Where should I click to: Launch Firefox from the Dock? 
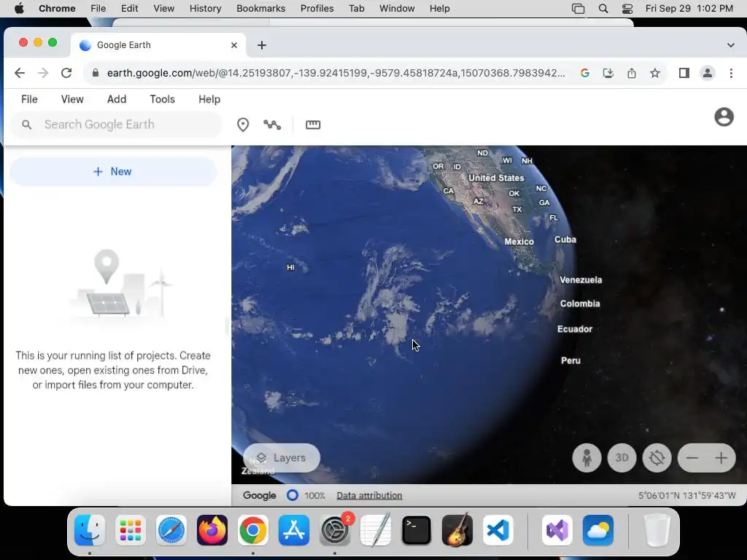[212, 530]
